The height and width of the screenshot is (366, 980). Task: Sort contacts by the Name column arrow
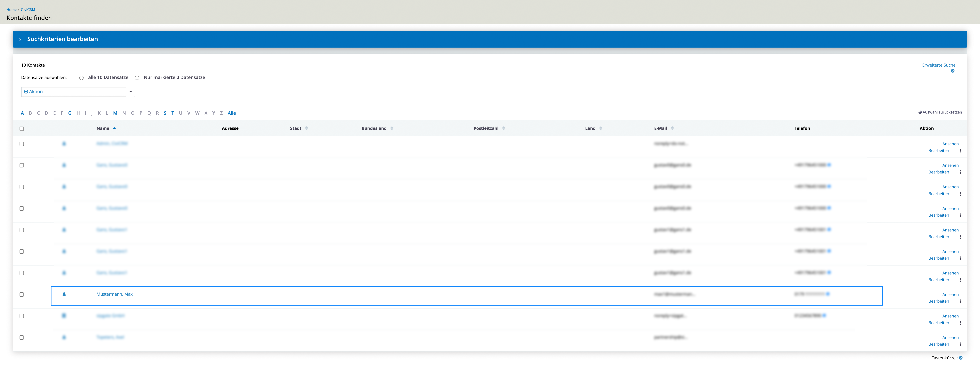tap(114, 128)
